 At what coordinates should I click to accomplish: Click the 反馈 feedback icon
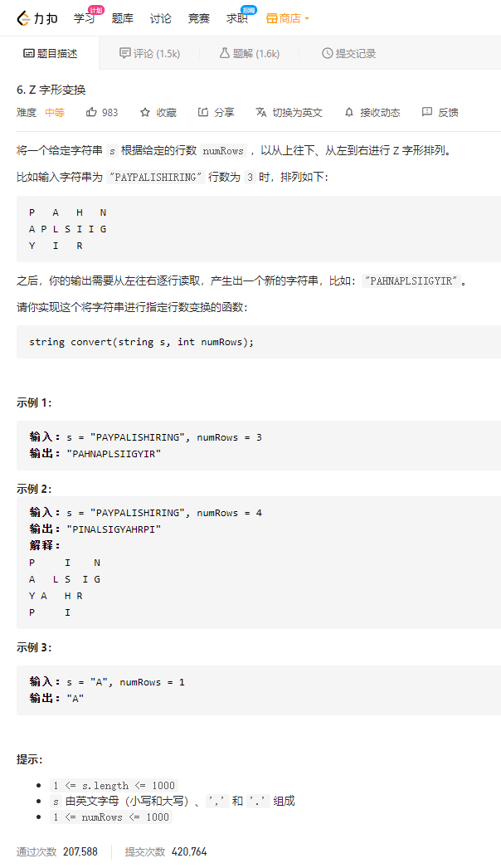coord(427,112)
